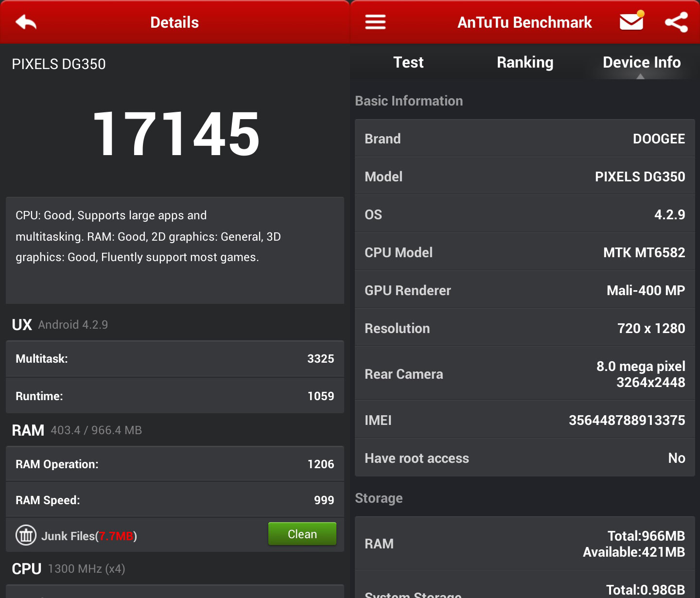The height and width of the screenshot is (598, 700).
Task: Select the IMEI number row
Action: 525,420
